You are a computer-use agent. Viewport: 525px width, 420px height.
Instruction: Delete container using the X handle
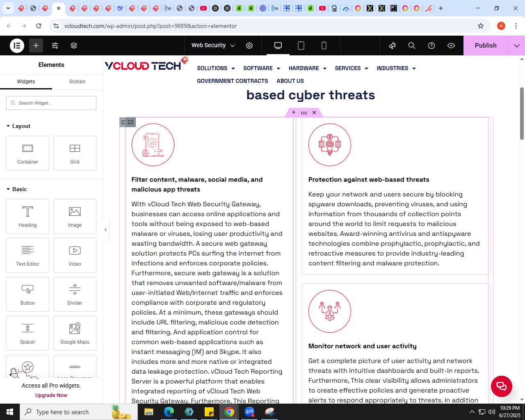tap(314, 112)
